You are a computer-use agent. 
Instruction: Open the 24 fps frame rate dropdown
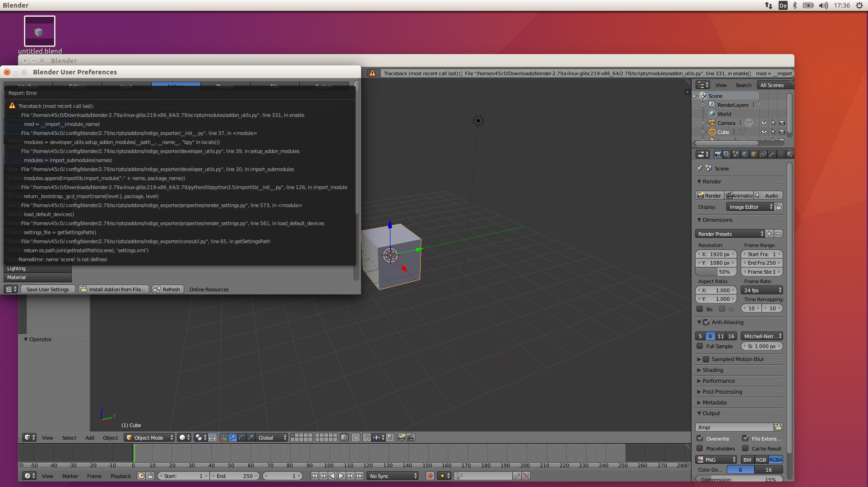(x=762, y=290)
